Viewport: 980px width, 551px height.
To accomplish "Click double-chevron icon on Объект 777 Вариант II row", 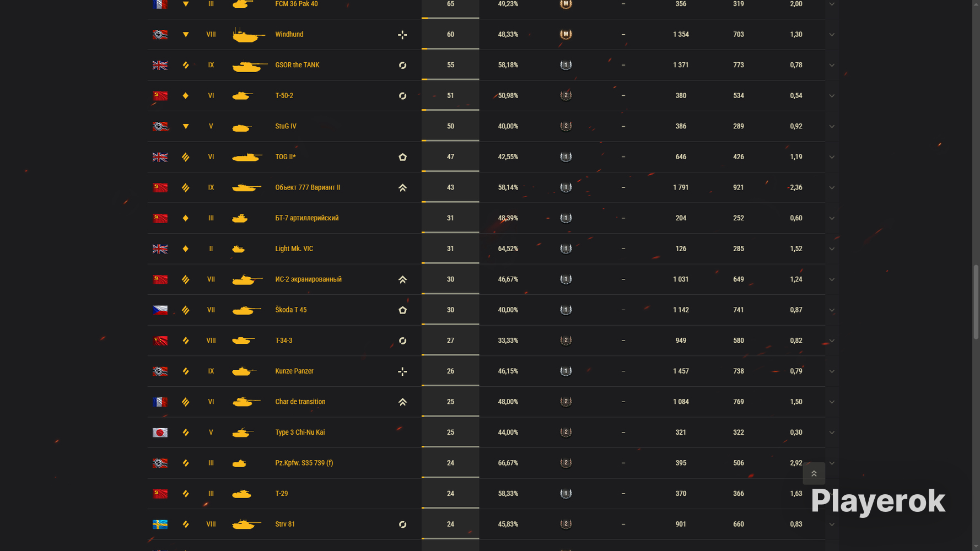I will click(402, 188).
